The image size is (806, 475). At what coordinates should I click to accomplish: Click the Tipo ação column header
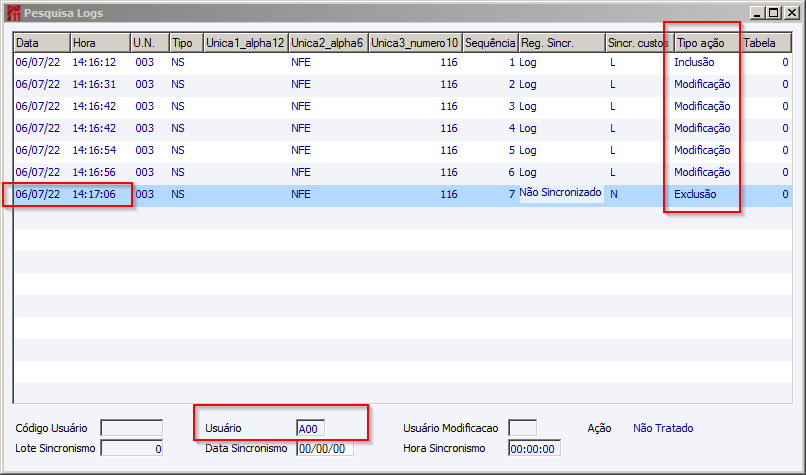[708, 43]
